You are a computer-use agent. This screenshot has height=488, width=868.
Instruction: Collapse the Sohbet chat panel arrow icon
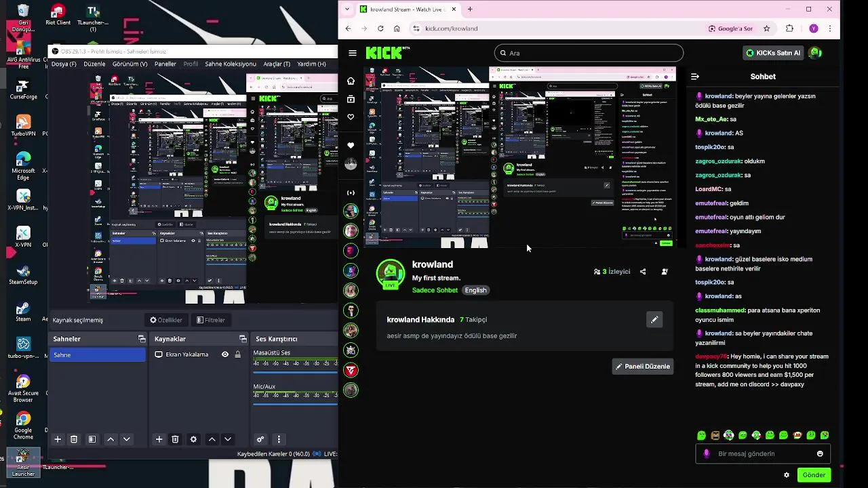coord(695,77)
